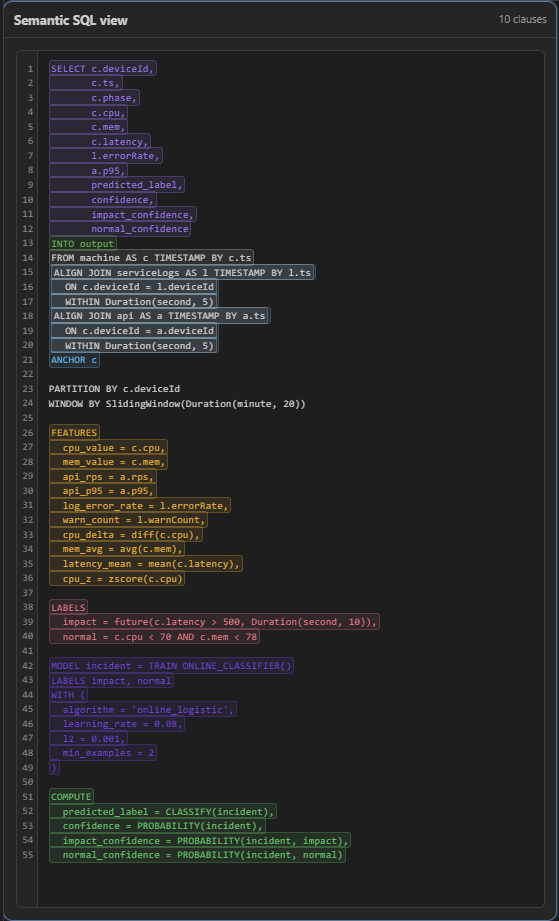
Task: Click the 'FROM machine AS c' clause
Action: (151, 257)
